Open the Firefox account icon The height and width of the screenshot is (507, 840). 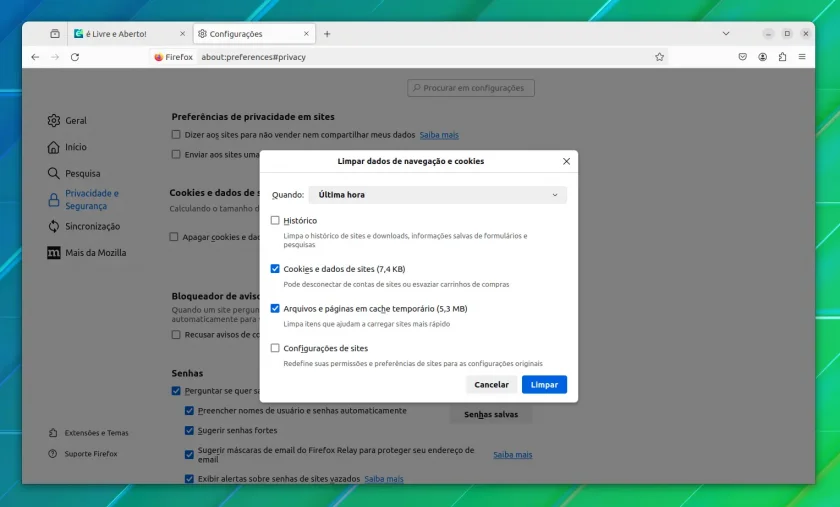coord(762,57)
